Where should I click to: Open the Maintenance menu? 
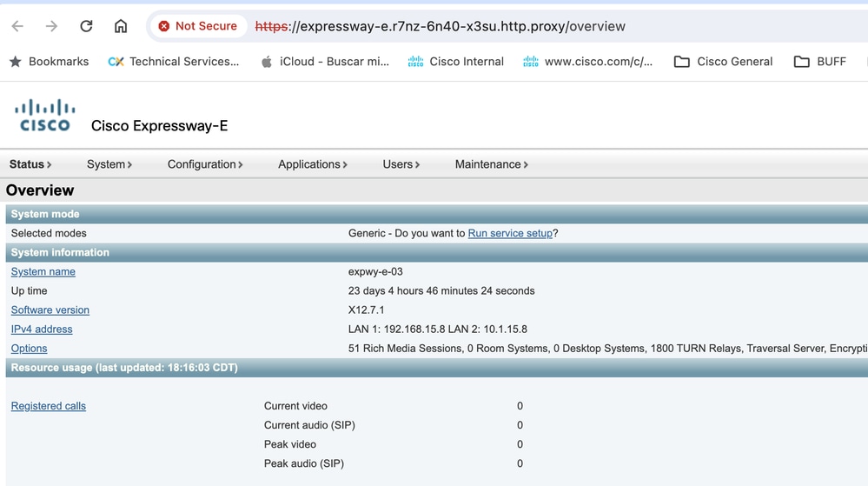tap(491, 164)
